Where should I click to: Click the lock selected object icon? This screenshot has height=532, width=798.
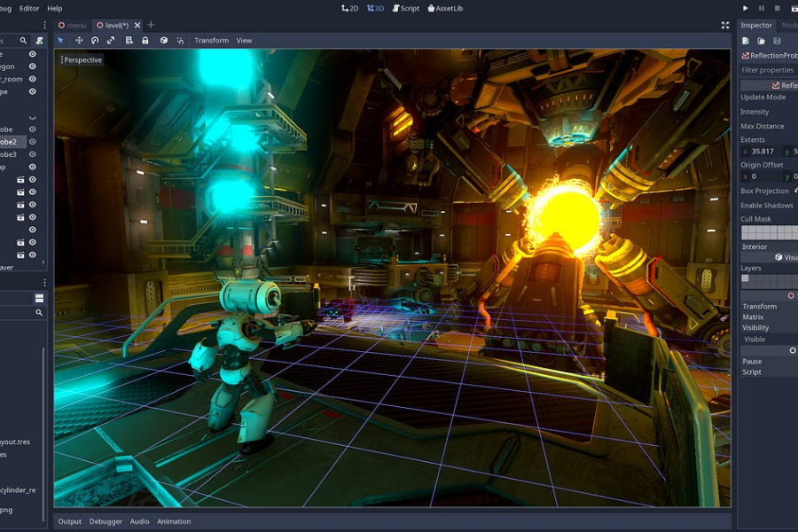point(145,40)
